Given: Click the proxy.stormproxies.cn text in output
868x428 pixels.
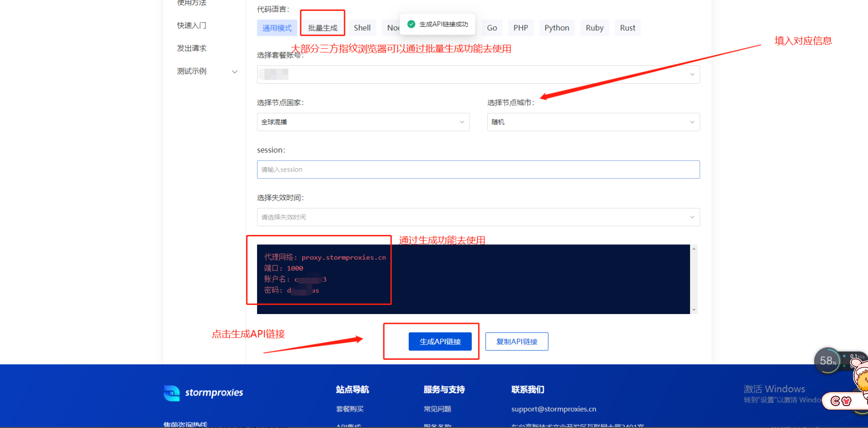Looking at the screenshot, I should (344, 257).
